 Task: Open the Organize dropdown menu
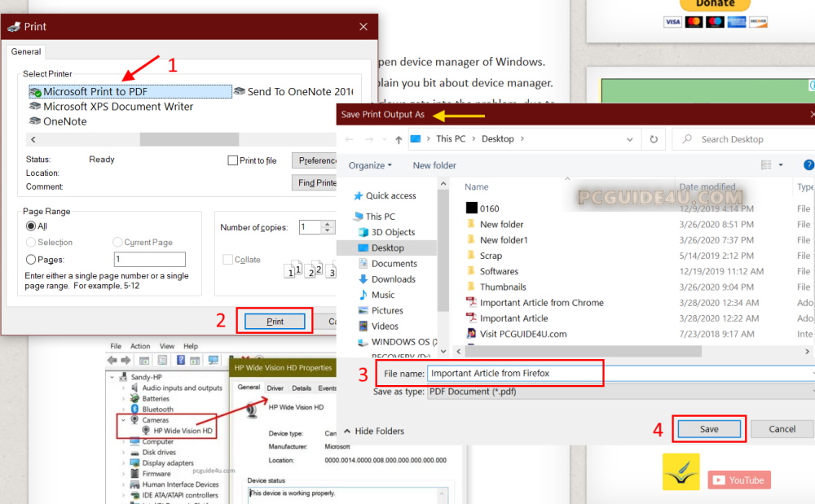pyautogui.click(x=370, y=165)
